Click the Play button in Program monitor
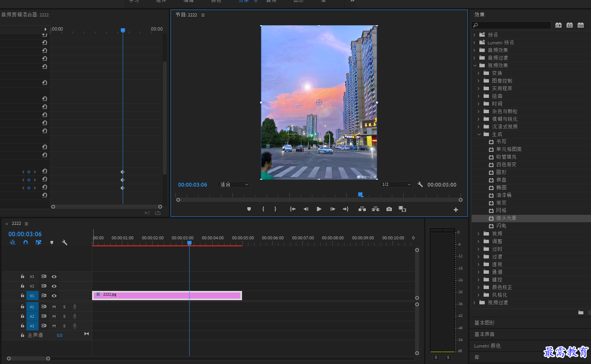The image size is (591, 364). (x=319, y=209)
